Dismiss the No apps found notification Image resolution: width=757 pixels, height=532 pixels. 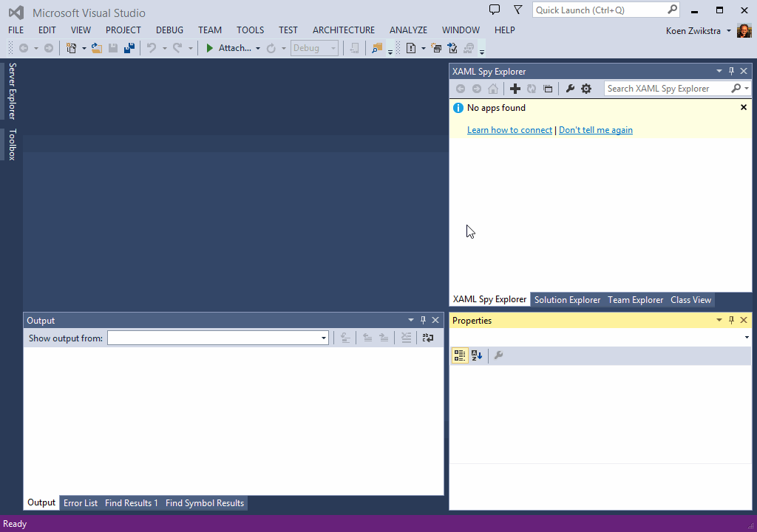click(744, 107)
